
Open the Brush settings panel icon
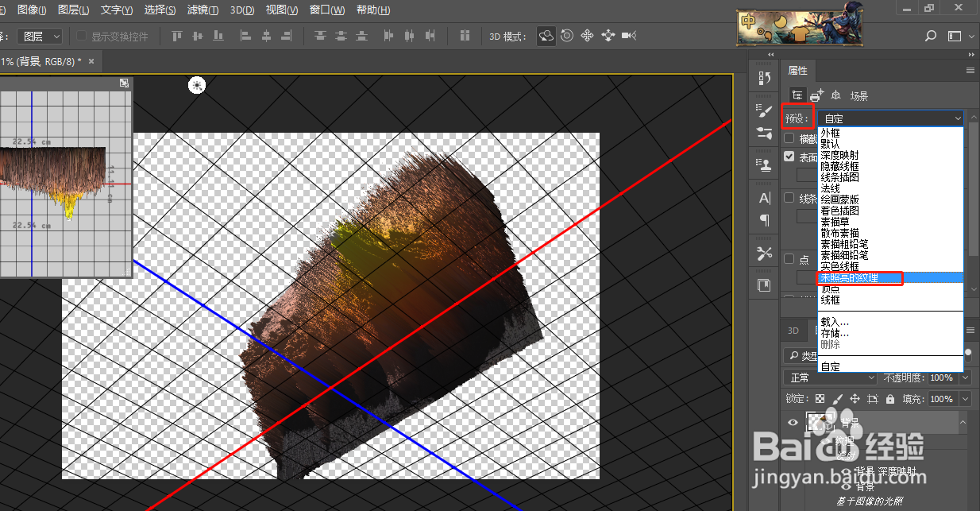[x=765, y=111]
